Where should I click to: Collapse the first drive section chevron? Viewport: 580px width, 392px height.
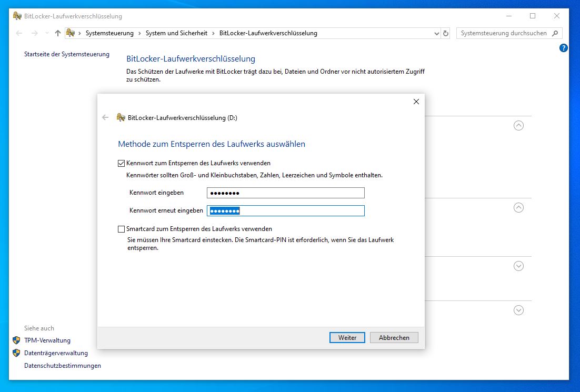[518, 126]
